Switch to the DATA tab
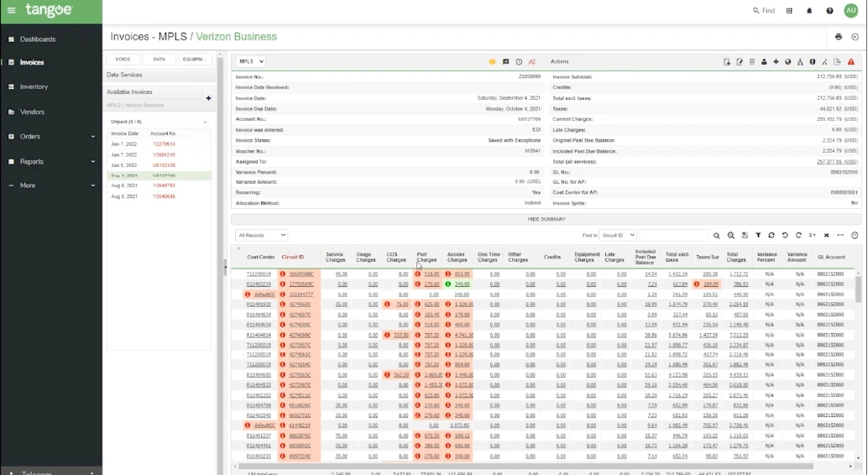This screenshot has height=475, width=868. [x=159, y=60]
